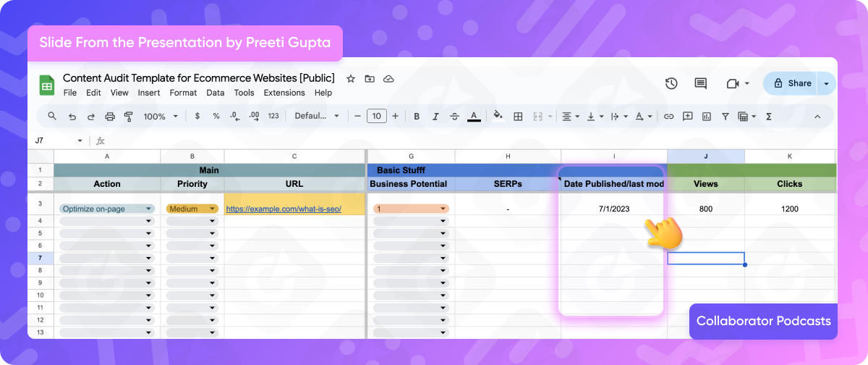Toggle strikethrough formatting
Image resolution: width=868 pixels, height=365 pixels.
454,116
